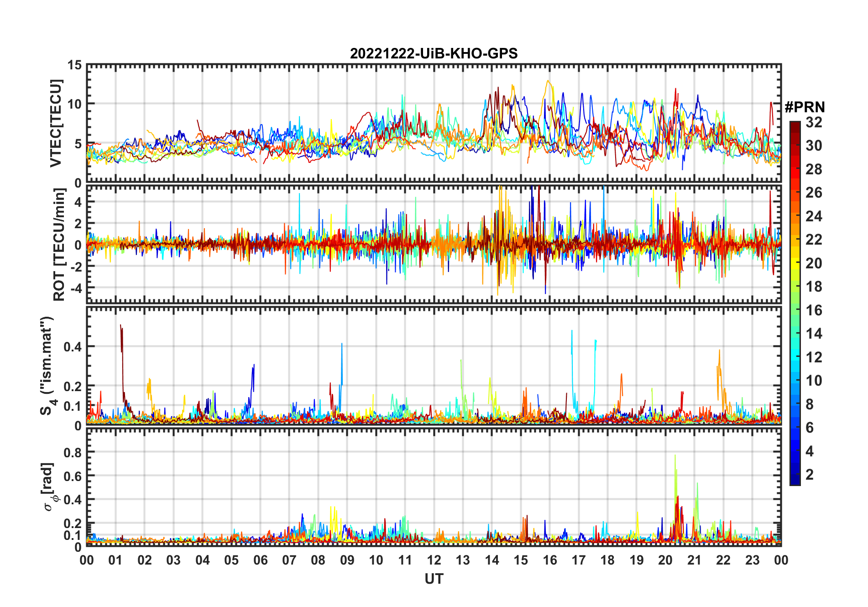The width and height of the screenshot is (868, 607).
Task: Select ROT axis tick label 4
Action: click(78, 201)
